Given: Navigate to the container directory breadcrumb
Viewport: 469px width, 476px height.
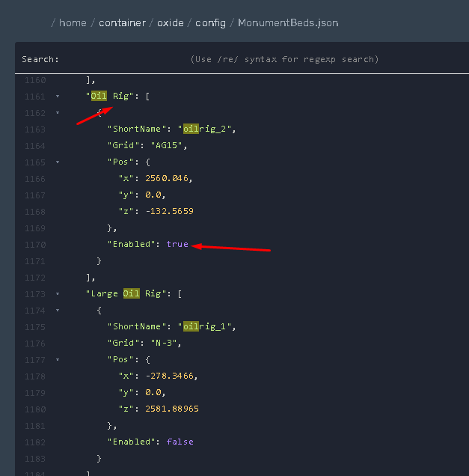Looking at the screenshot, I should coord(123,22).
